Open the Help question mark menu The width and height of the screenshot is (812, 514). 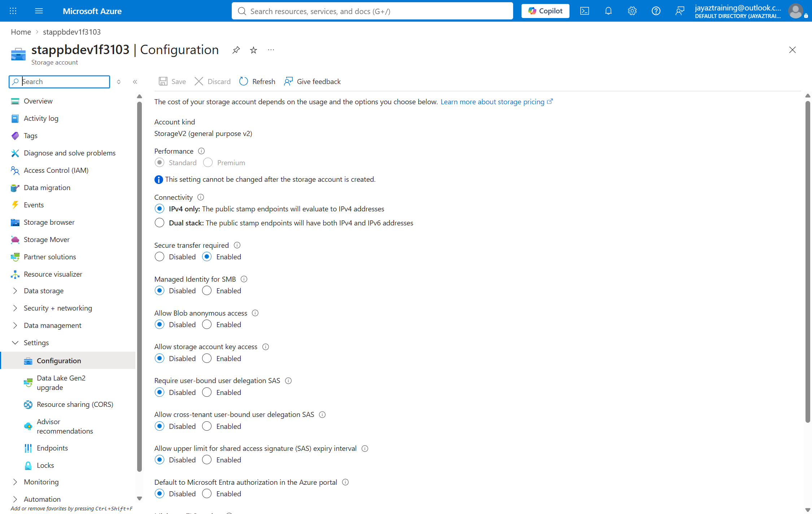656,11
